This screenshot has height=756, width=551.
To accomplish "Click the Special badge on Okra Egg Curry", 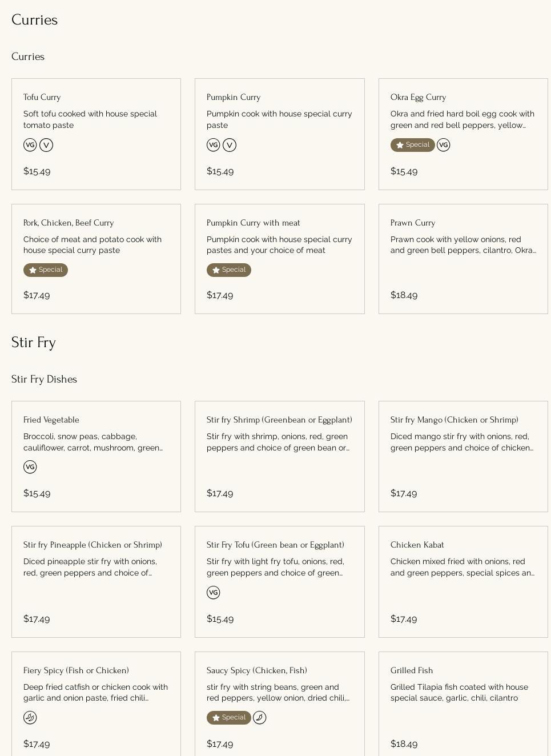I will tap(412, 145).
